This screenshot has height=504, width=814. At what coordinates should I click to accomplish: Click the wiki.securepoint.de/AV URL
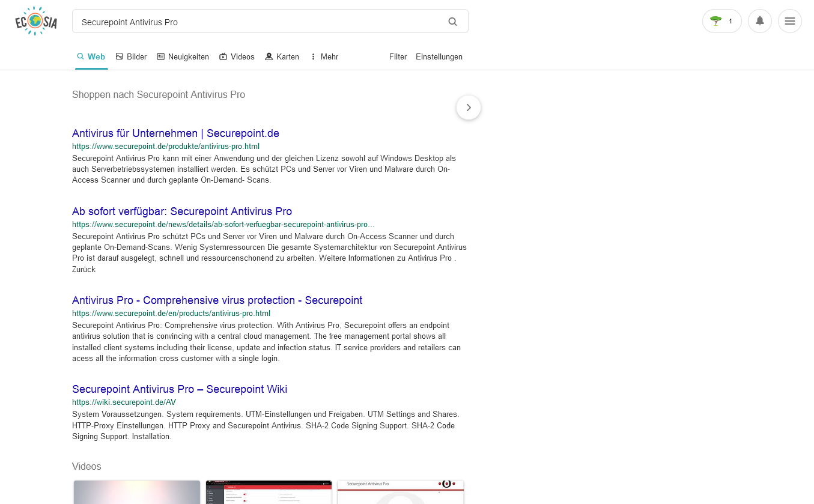(x=124, y=402)
